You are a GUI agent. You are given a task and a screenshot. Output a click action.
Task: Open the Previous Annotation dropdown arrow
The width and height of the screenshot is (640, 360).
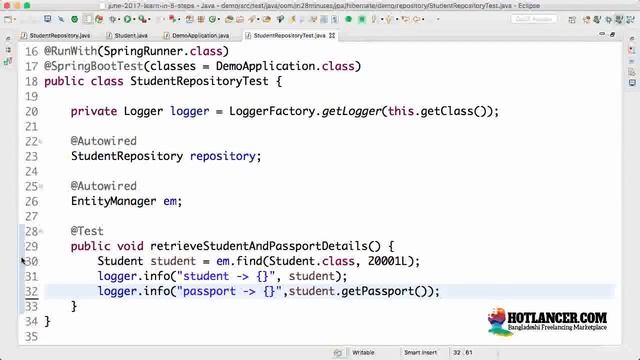click(397, 19)
